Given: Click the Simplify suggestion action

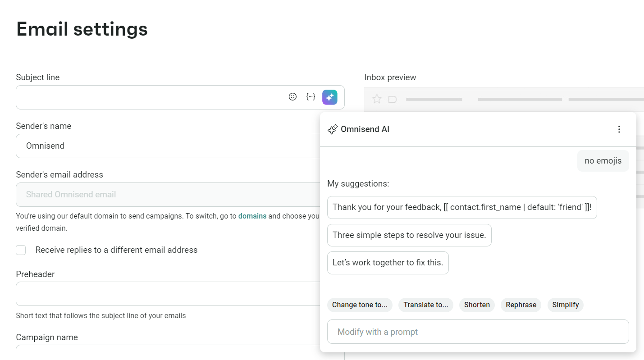Looking at the screenshot, I should coord(566,305).
